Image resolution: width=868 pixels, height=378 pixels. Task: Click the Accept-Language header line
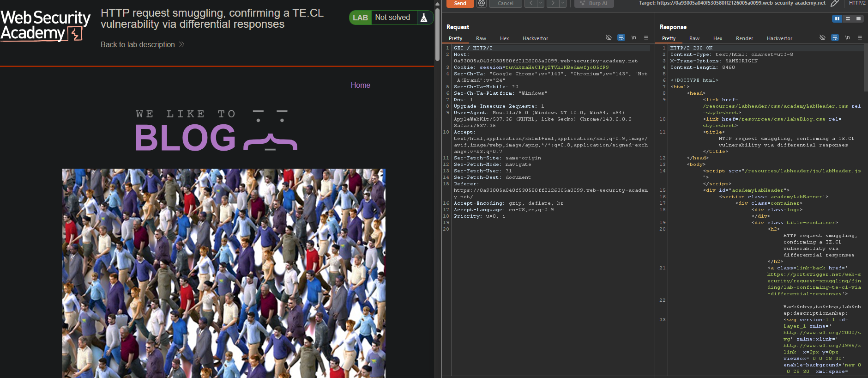click(x=504, y=210)
